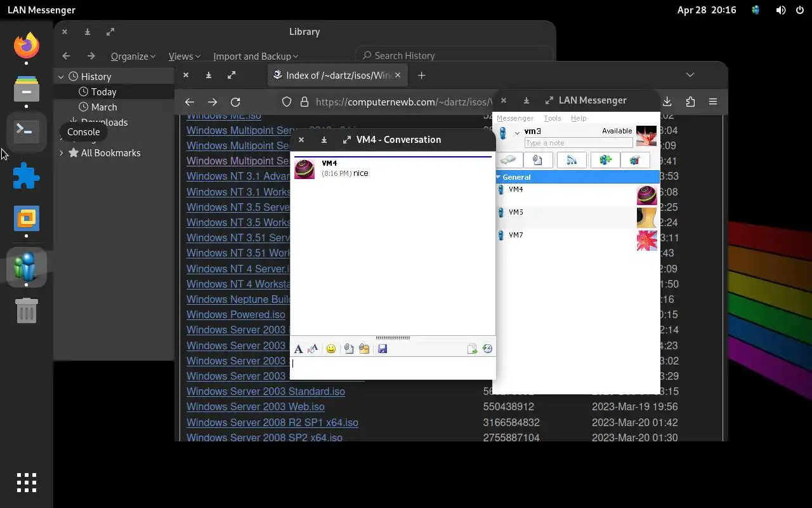Viewport: 812px width, 508px height.
Task: Open the orange virtual machine app in the dock
Action: coord(27,218)
